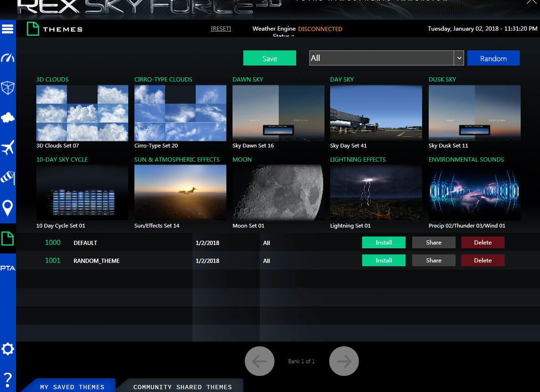Install the RANDOM_THEME theme
The height and width of the screenshot is (392, 540).
[383, 260]
